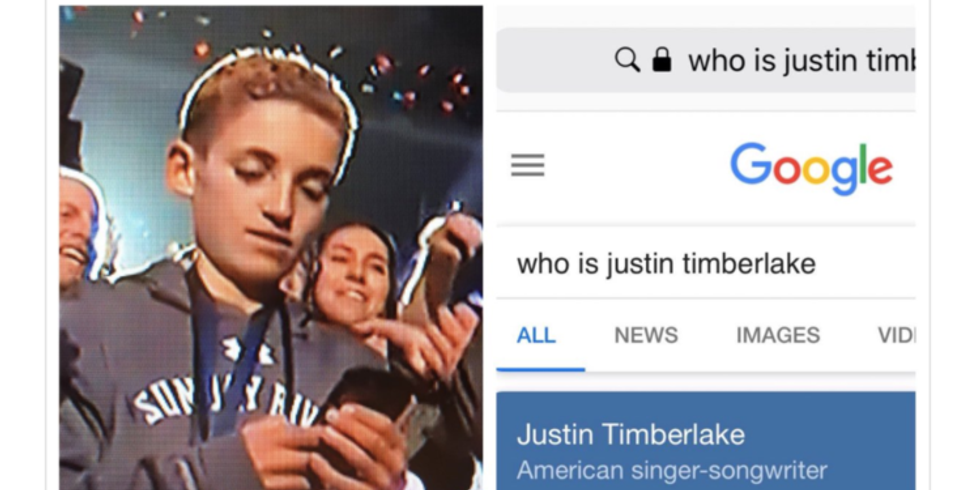The width and height of the screenshot is (980, 490).
Task: Click the 'Justin Timberlake' panel heading
Action: [x=631, y=434]
